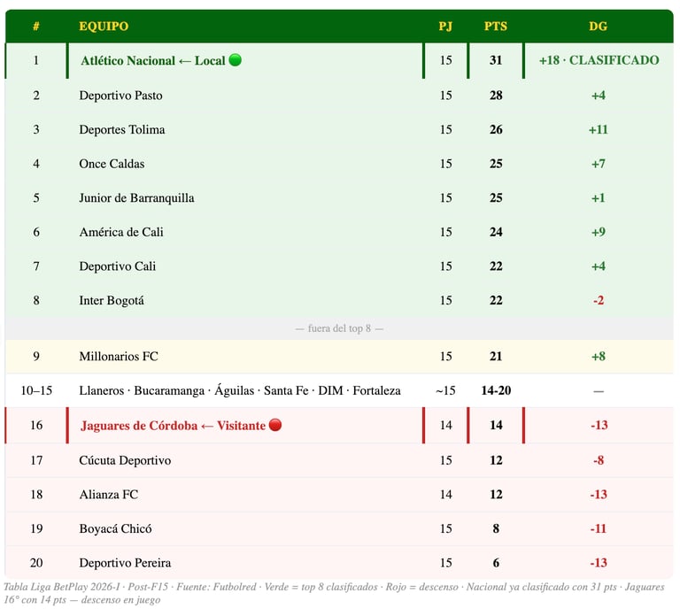
Task: Click the 'fuera del top 8' divider
Action: tap(339, 328)
